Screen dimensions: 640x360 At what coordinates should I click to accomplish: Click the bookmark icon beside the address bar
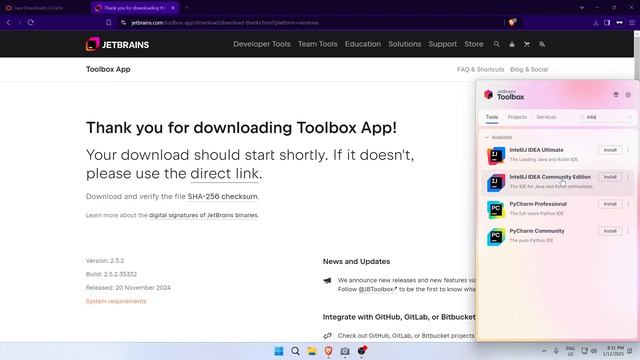coord(109,22)
